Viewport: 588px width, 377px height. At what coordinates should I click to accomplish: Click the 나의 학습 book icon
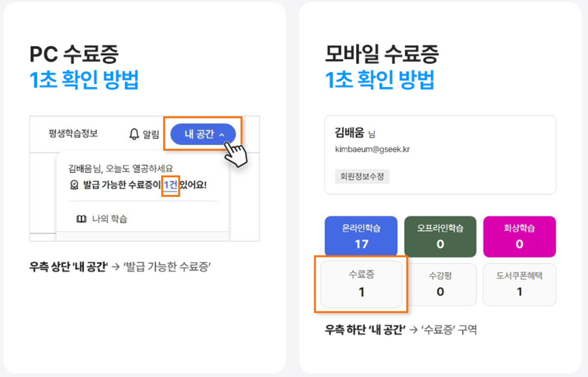81,219
